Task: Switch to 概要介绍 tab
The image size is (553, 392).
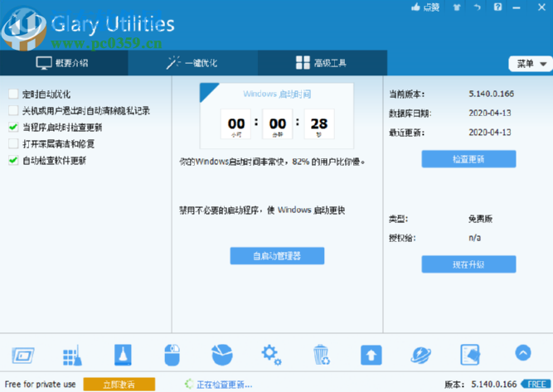Action: (64, 63)
